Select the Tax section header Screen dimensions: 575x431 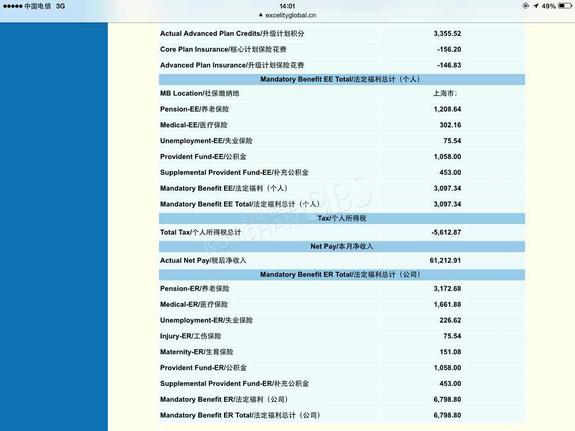pos(342,218)
